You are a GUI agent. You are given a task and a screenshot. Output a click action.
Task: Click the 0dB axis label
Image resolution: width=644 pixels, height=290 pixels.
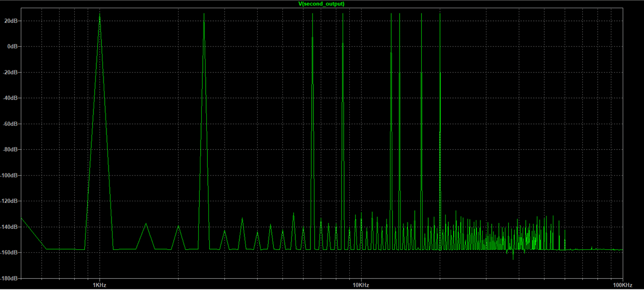point(13,46)
